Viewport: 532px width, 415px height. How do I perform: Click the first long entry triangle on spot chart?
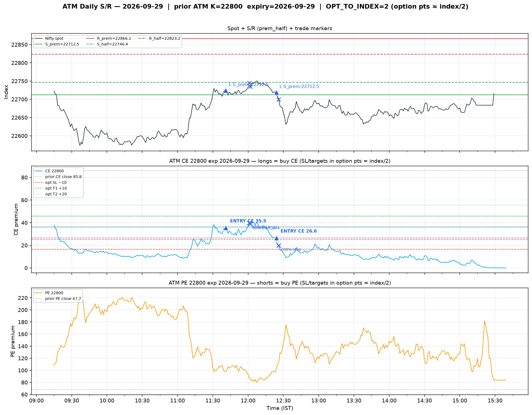click(x=226, y=91)
